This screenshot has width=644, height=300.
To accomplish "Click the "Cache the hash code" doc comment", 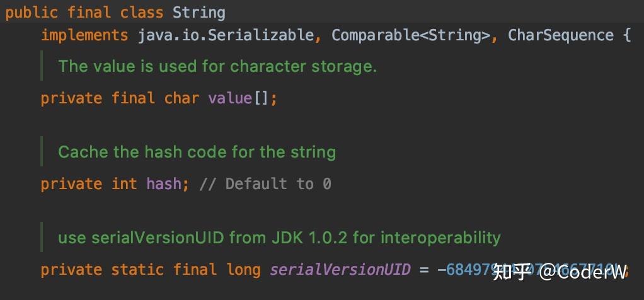I will (x=197, y=152).
